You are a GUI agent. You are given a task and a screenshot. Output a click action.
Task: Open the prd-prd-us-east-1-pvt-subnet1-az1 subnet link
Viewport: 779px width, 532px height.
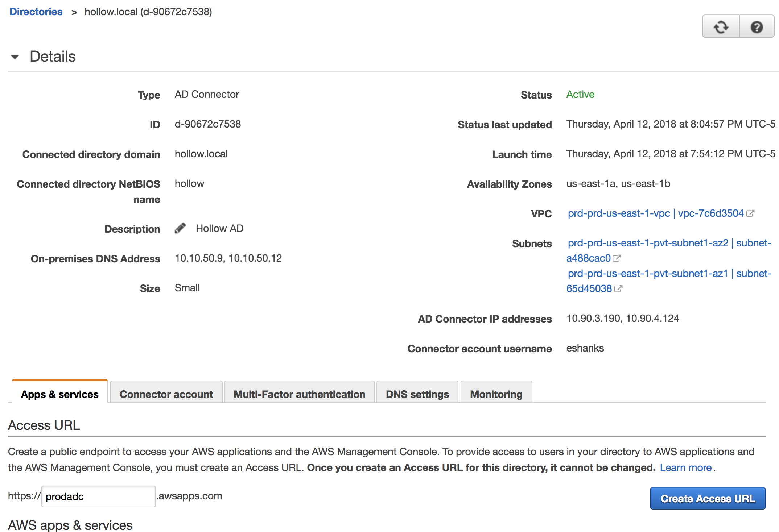648,274
